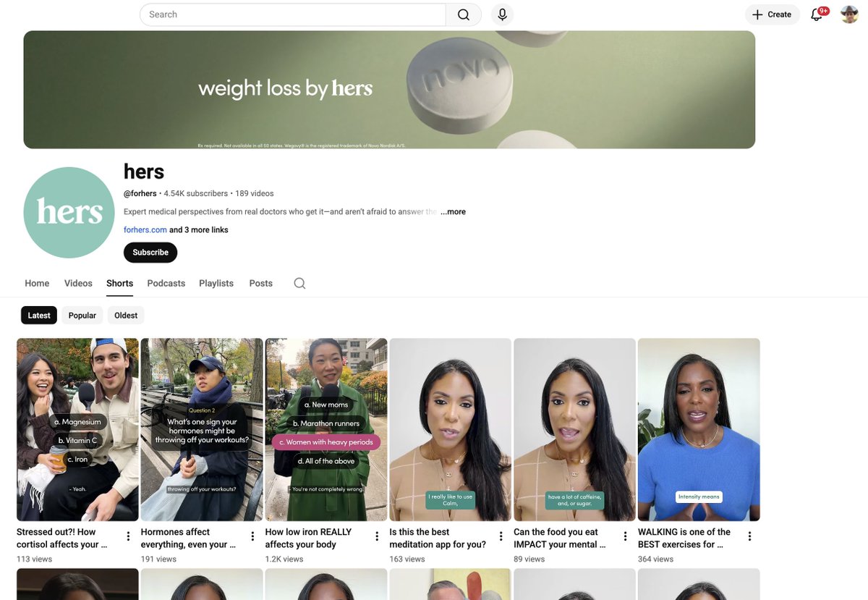
Task: Click into the Search input field
Action: [292, 14]
